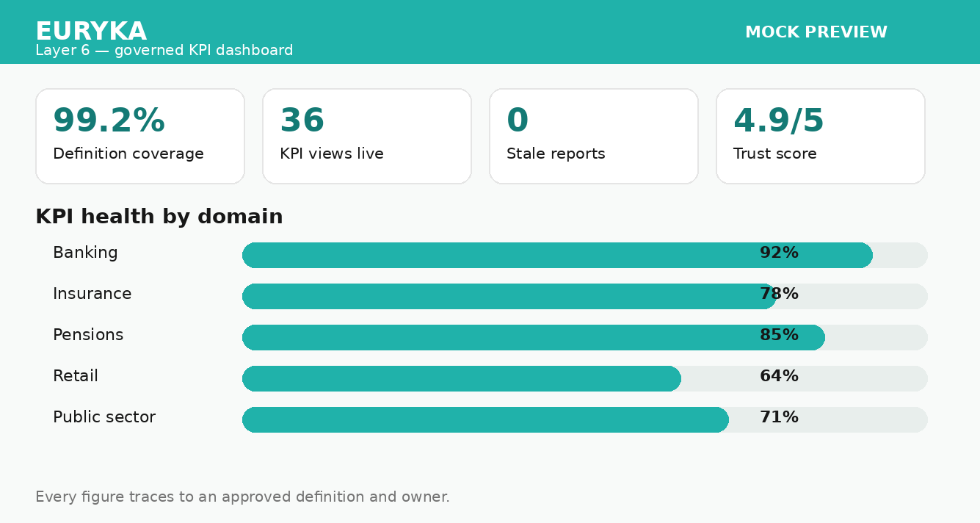Click the 99.2% value
The image size is (980, 523).
point(109,121)
